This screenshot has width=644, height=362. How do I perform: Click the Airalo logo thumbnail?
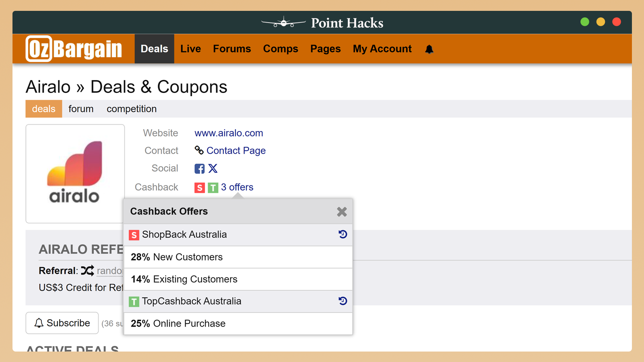[75, 173]
